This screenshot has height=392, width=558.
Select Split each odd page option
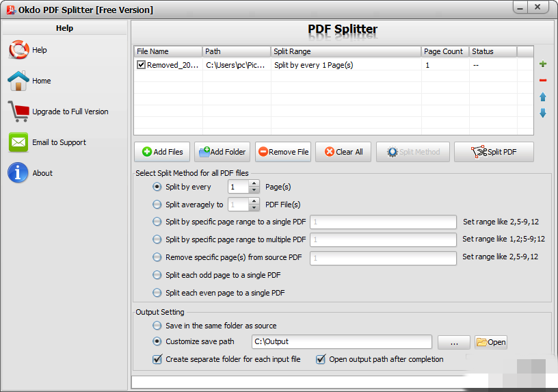point(157,275)
